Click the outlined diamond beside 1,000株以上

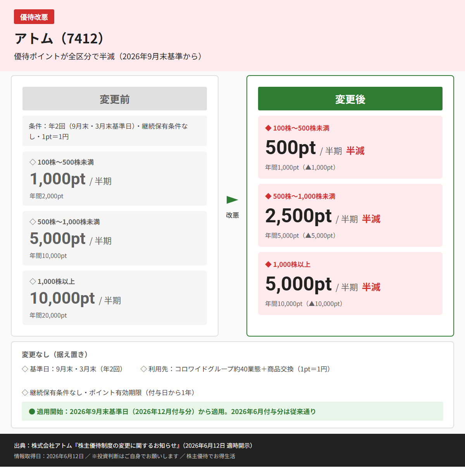point(33,282)
